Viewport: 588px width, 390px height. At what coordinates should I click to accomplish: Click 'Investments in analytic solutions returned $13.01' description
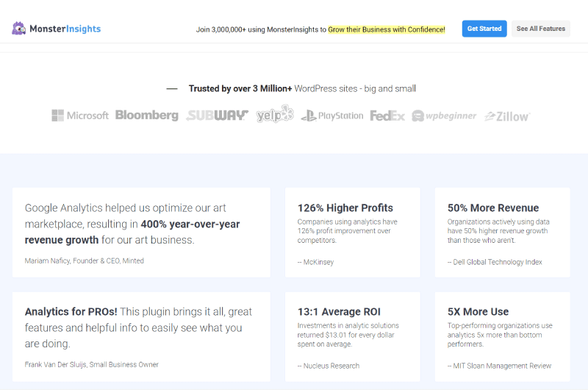(x=348, y=335)
